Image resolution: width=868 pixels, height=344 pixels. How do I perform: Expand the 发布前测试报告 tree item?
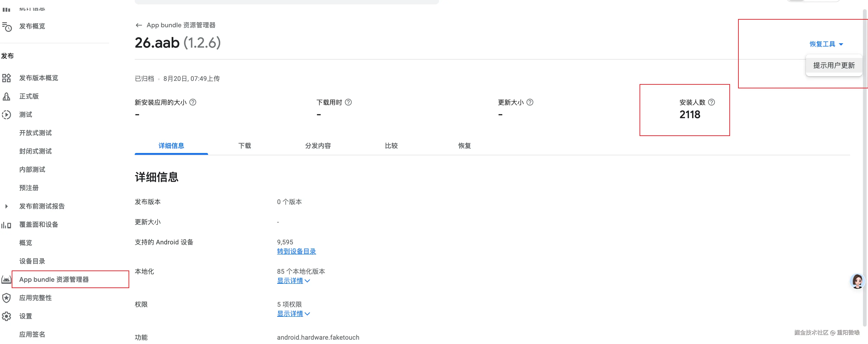tap(6, 207)
